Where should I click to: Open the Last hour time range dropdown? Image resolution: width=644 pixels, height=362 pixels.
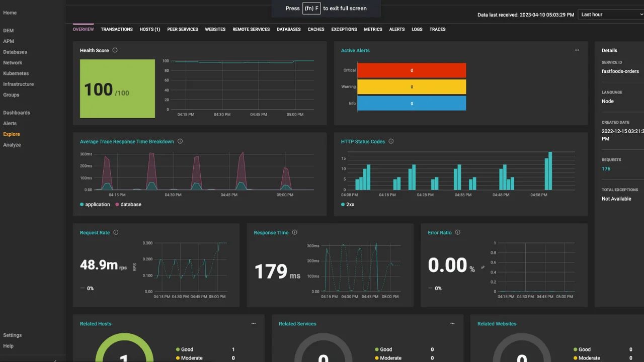(x=611, y=15)
